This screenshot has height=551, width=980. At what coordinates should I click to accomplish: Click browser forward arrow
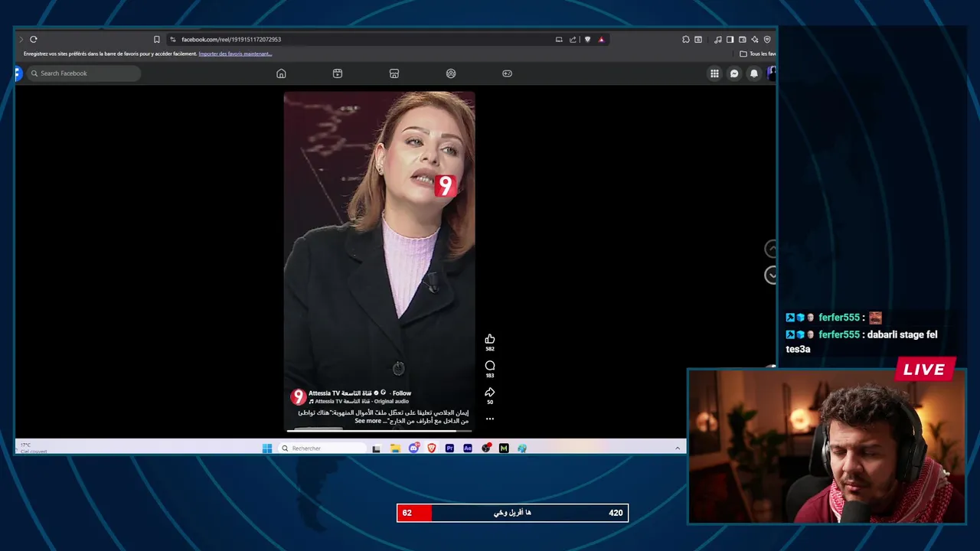click(21, 39)
